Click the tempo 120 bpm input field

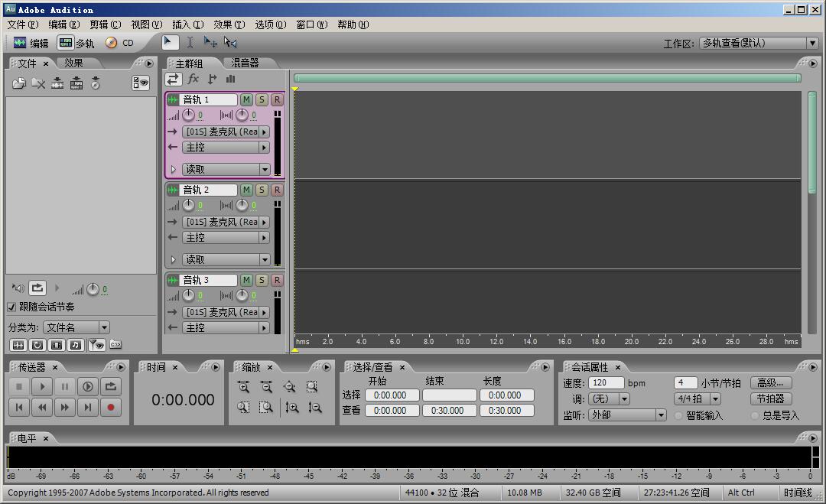(x=606, y=383)
